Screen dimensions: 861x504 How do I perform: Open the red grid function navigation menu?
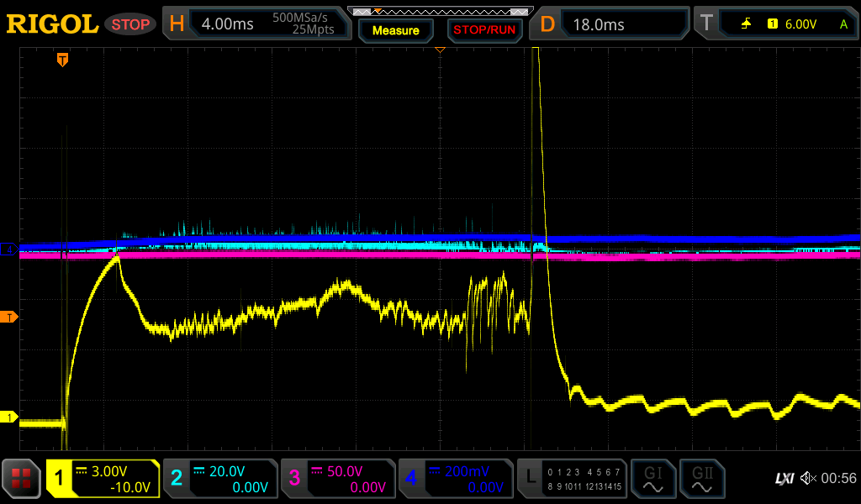21,479
